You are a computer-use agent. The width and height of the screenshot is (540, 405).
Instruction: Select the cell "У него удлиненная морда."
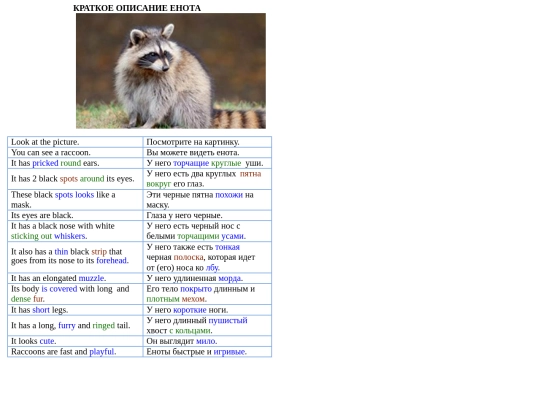point(207,278)
